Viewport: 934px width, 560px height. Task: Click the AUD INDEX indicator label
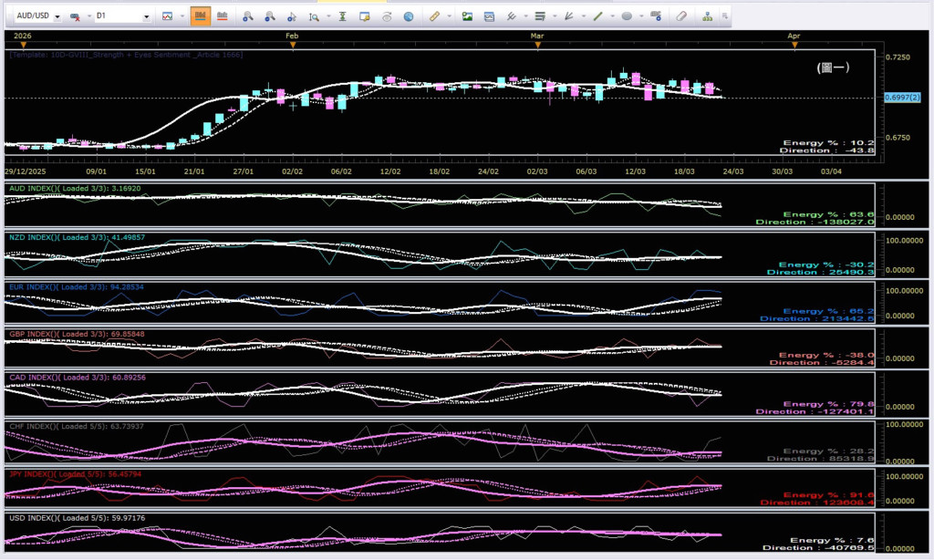pos(73,188)
